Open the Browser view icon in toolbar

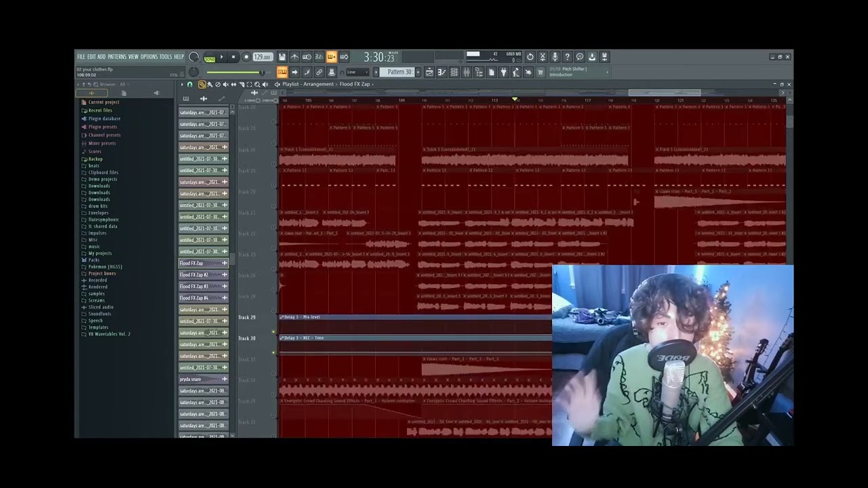pyautogui.click(x=479, y=72)
